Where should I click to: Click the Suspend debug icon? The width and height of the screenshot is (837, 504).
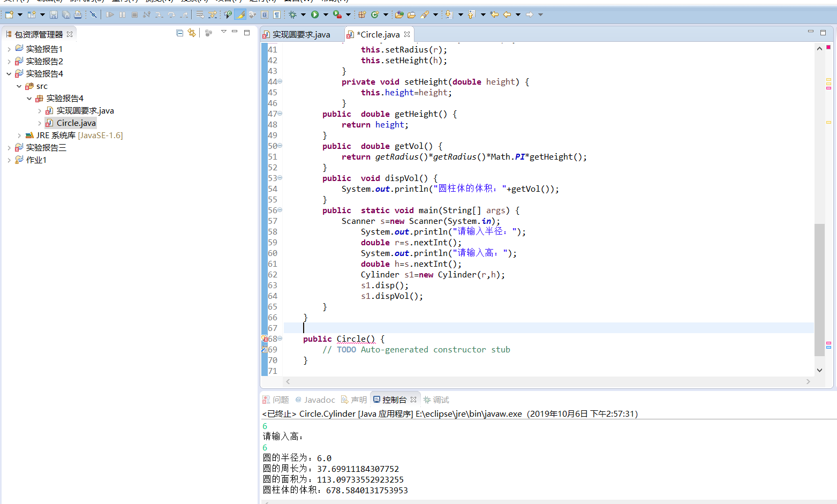pyautogui.click(x=122, y=14)
